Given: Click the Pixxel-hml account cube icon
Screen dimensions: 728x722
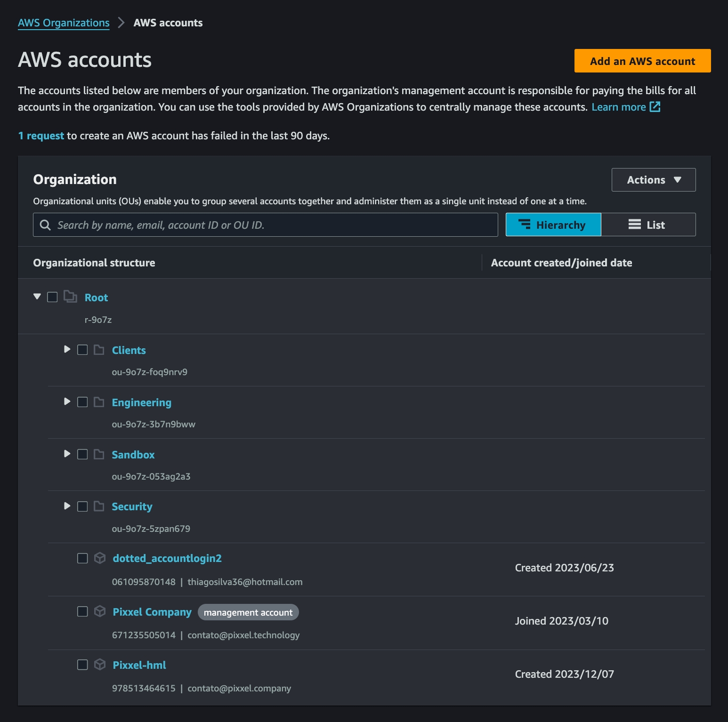Looking at the screenshot, I should click(x=100, y=665).
